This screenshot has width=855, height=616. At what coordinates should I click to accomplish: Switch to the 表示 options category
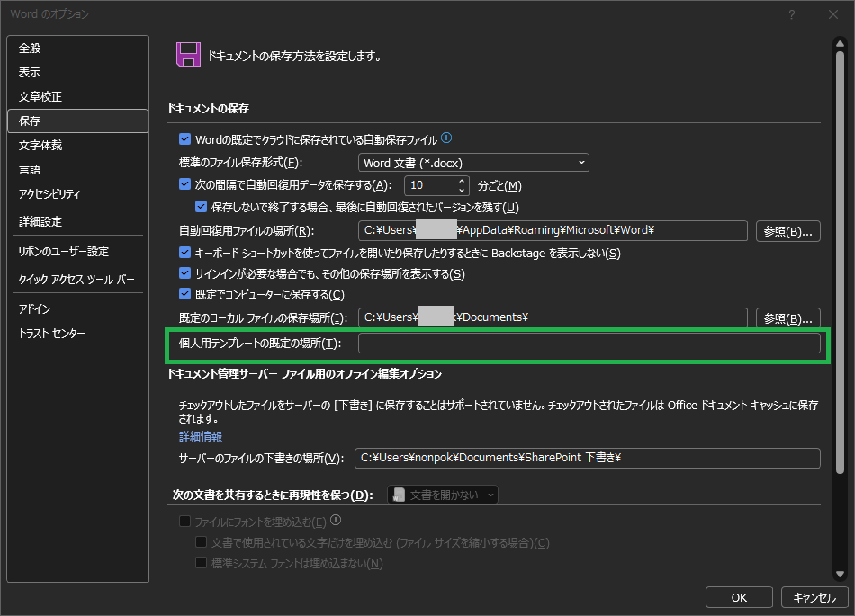(78, 72)
